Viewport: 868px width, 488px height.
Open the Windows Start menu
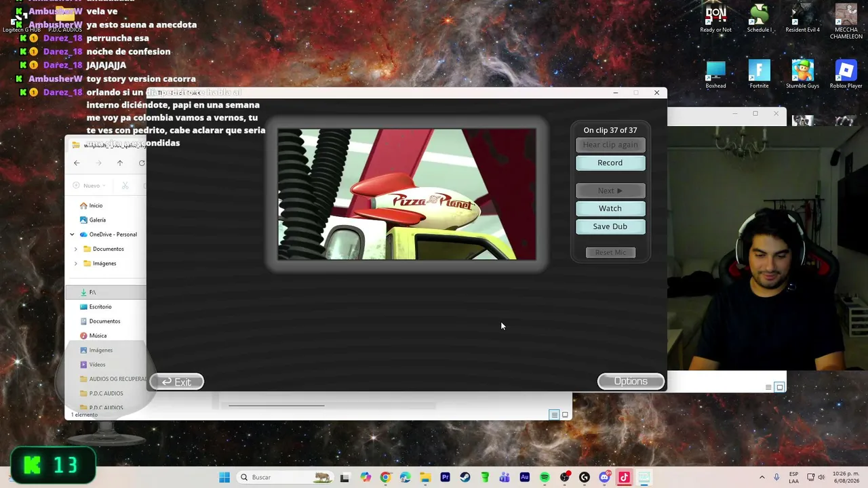(x=224, y=477)
